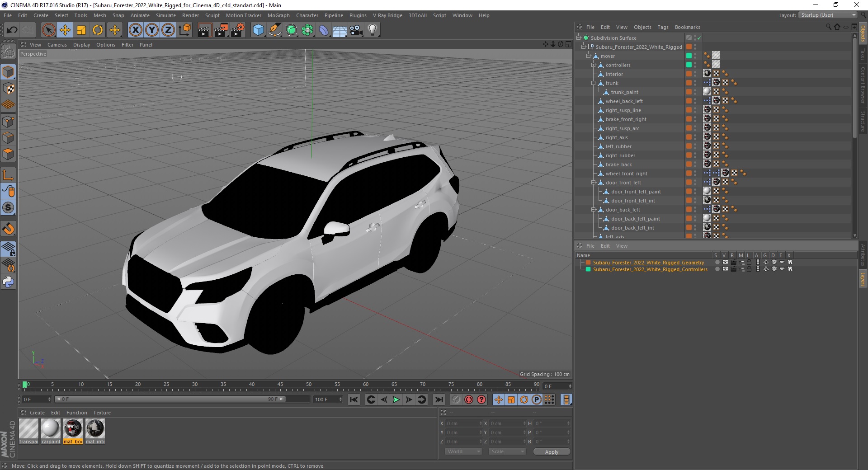
Task: Add a Floor environment object
Action: pyautogui.click(x=340, y=30)
